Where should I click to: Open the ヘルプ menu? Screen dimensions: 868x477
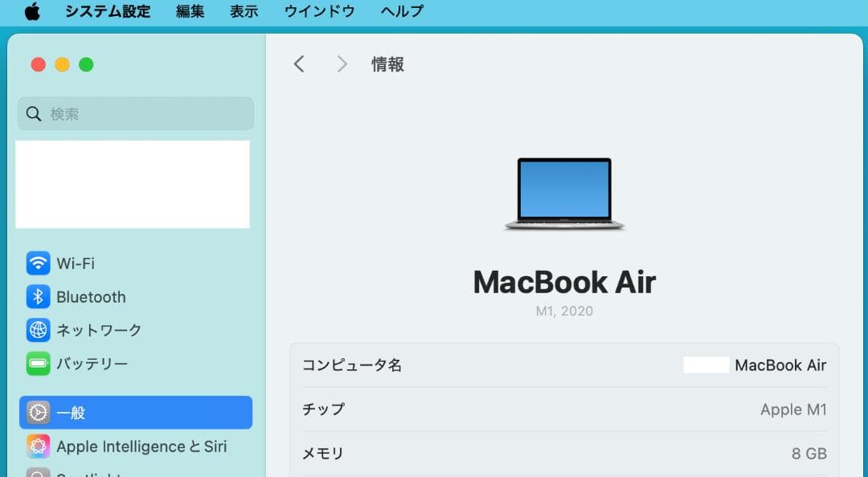401,11
